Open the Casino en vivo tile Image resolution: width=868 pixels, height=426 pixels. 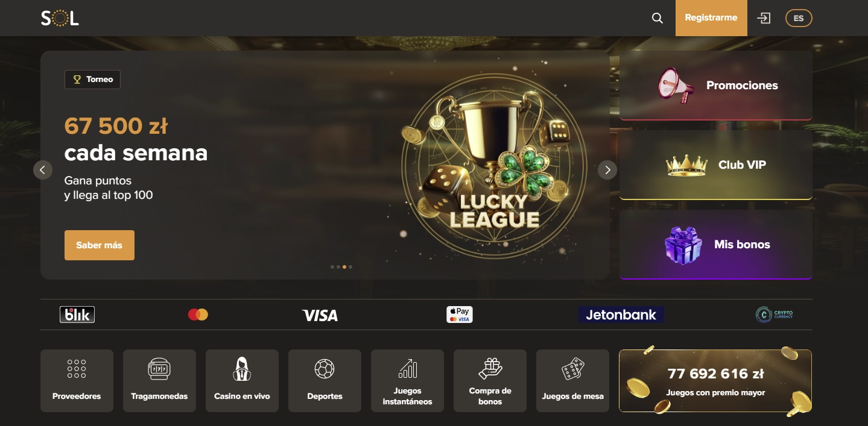[x=242, y=381]
